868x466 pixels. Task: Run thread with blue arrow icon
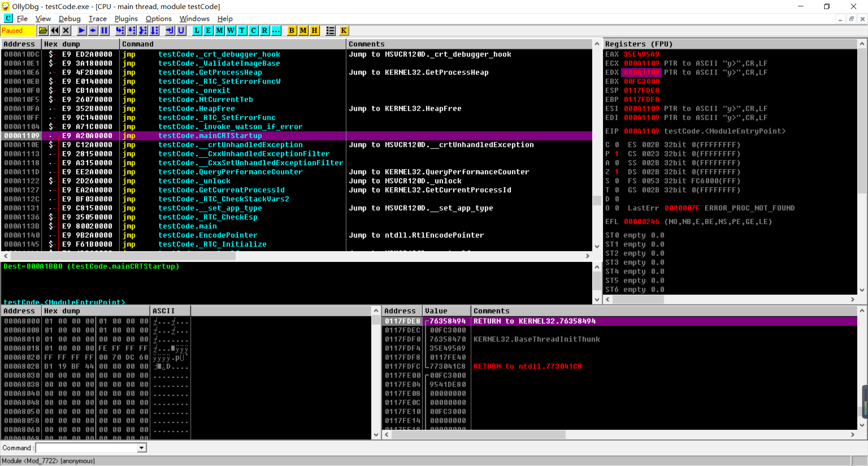(93, 31)
